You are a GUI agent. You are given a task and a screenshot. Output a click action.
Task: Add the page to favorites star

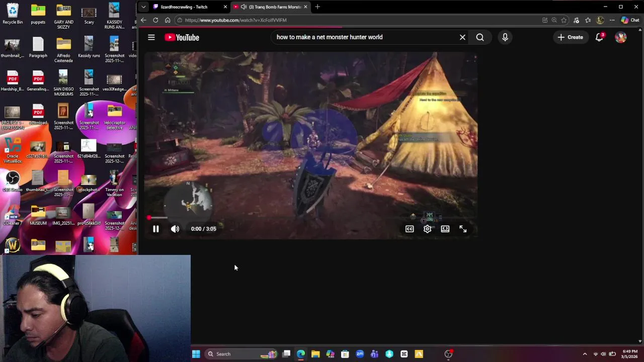coord(564,20)
